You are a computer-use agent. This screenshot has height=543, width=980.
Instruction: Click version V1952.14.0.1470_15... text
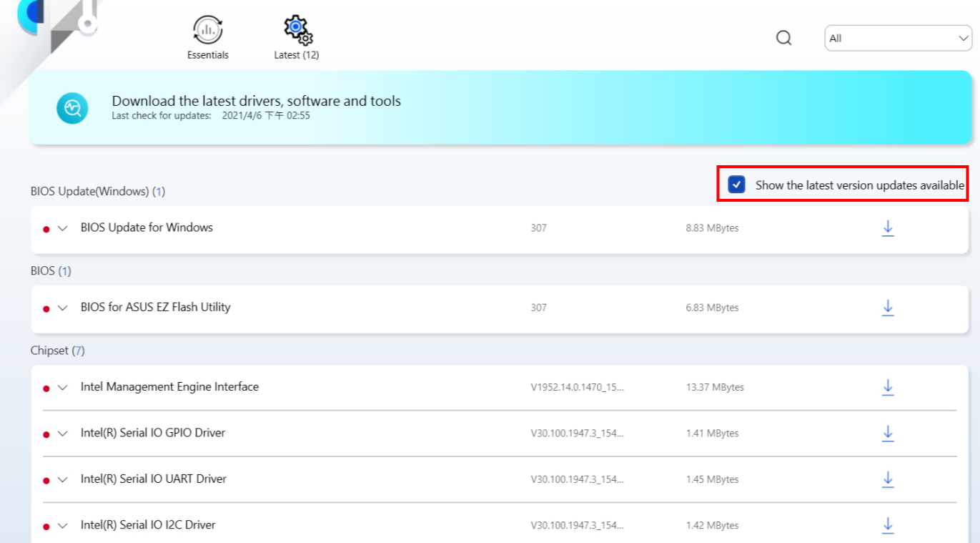578,387
